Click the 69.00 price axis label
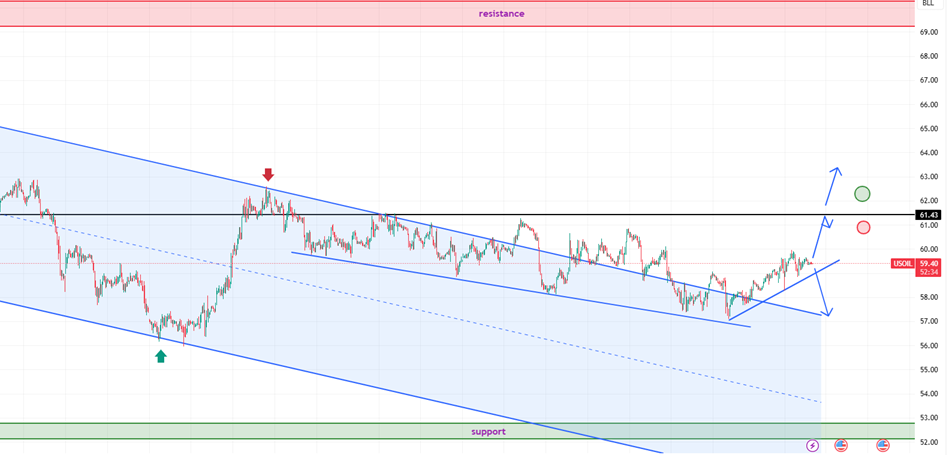Viewport: 952px width, 455px height. point(927,32)
